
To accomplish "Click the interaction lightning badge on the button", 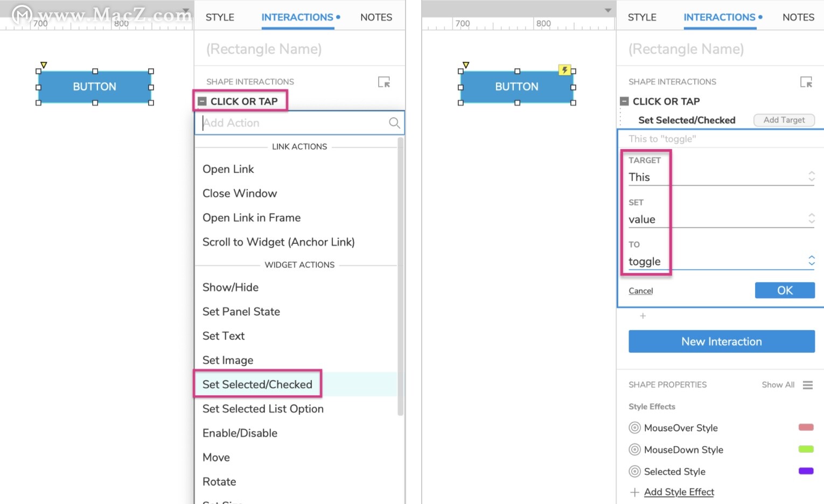I will pos(564,70).
